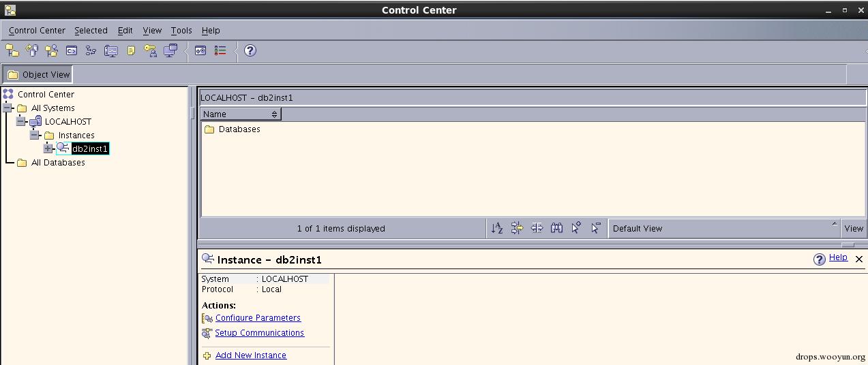Open the Control Center toolbar icon

point(12,50)
